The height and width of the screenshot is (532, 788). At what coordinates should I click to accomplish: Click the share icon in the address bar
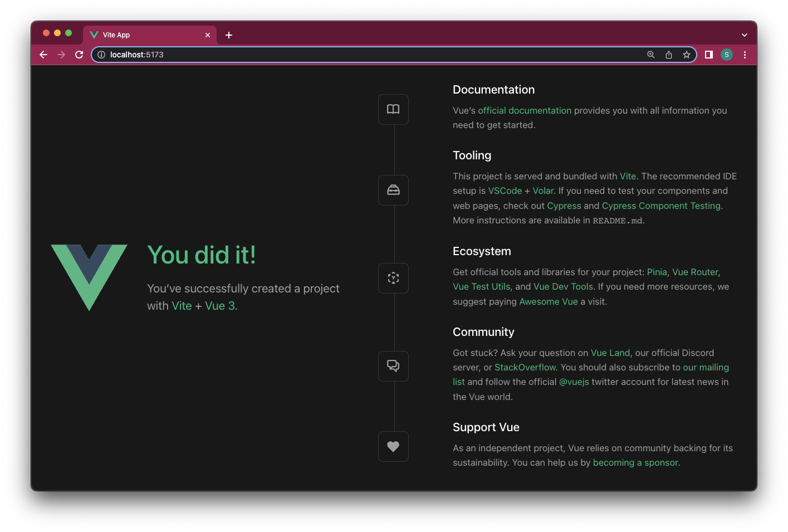(x=669, y=55)
